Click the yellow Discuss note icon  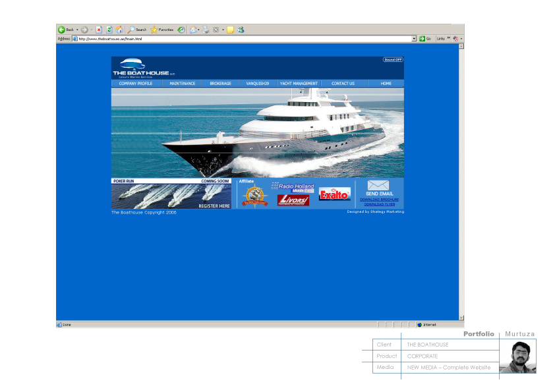231,30
